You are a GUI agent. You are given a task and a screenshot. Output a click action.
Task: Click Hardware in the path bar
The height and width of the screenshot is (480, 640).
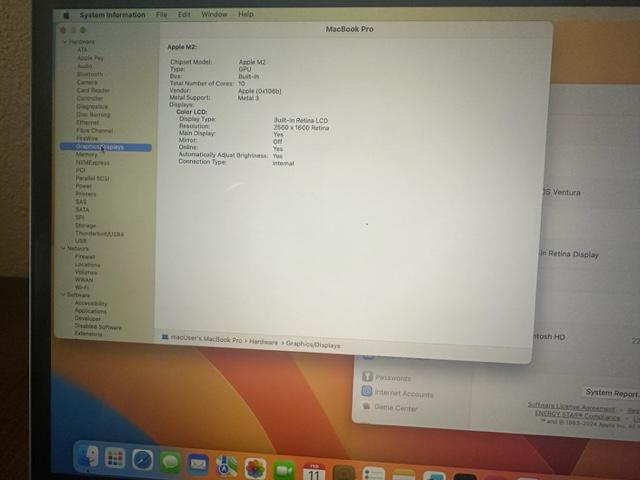click(263, 342)
